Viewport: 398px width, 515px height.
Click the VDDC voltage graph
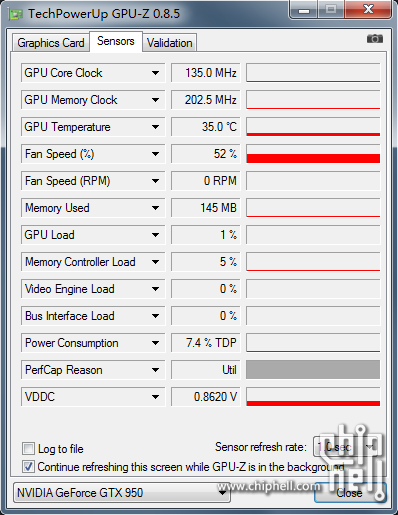(x=313, y=397)
